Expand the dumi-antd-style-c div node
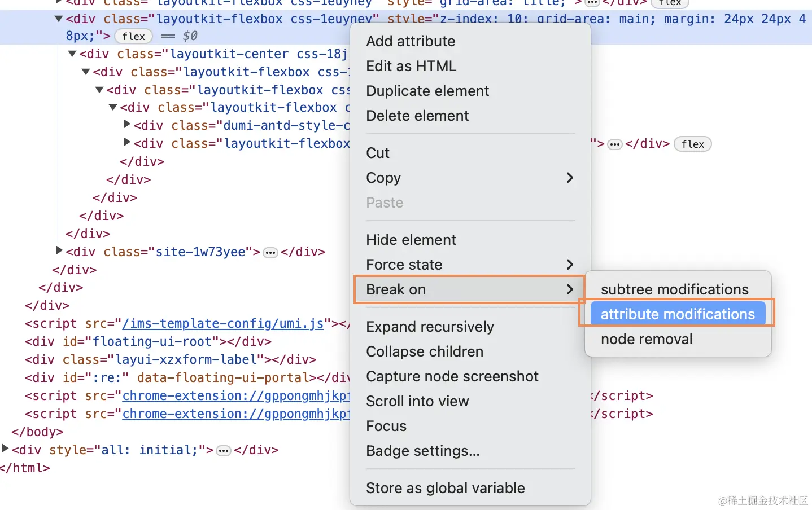 [127, 125]
